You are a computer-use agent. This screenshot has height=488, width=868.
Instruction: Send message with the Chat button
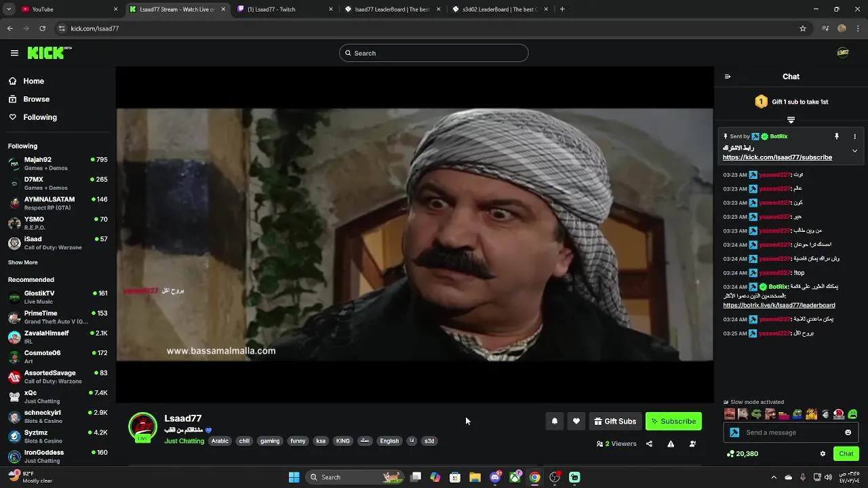846,453
